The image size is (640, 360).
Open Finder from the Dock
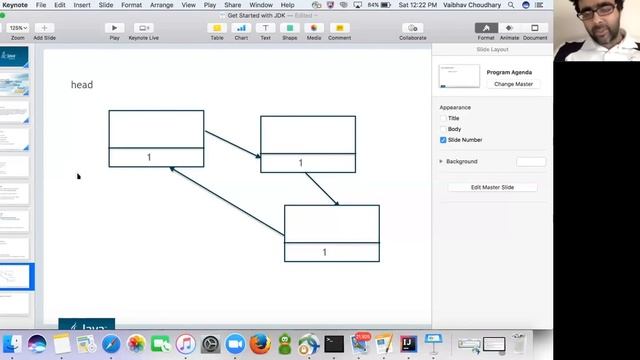coord(12,344)
